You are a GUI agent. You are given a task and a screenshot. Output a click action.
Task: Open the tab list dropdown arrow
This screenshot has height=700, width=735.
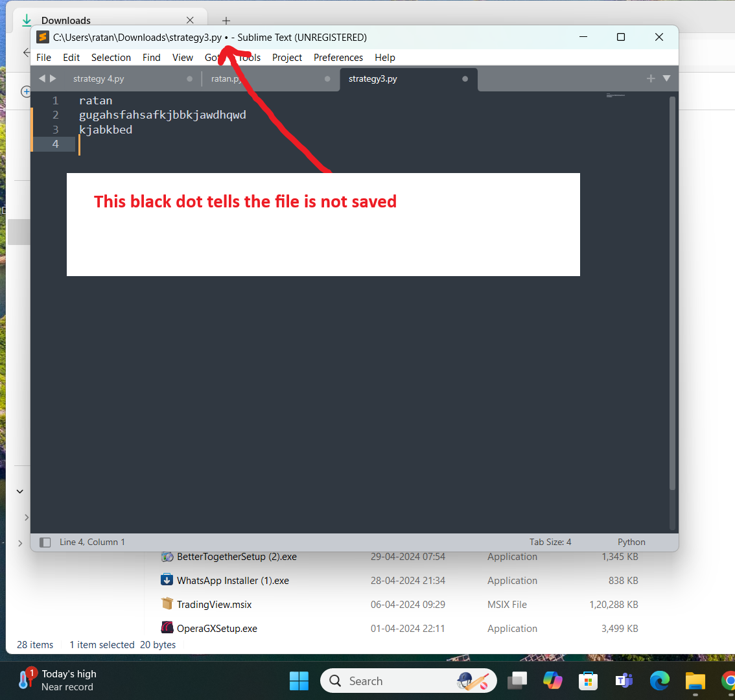pos(666,78)
